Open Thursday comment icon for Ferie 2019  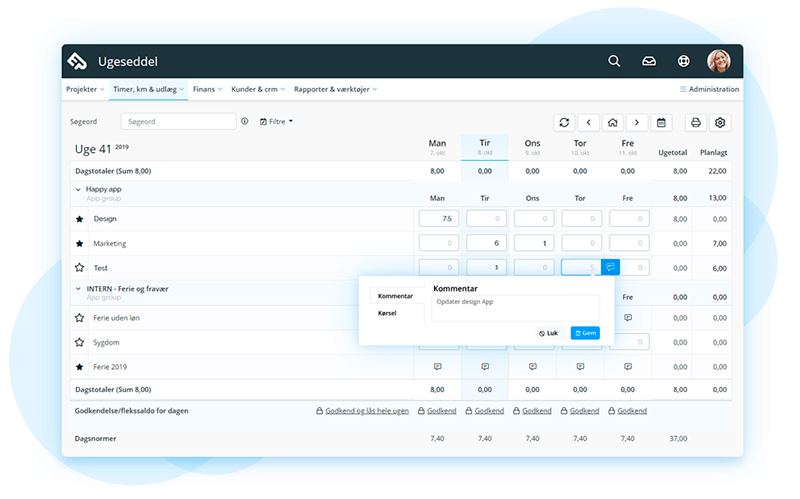tap(580, 367)
